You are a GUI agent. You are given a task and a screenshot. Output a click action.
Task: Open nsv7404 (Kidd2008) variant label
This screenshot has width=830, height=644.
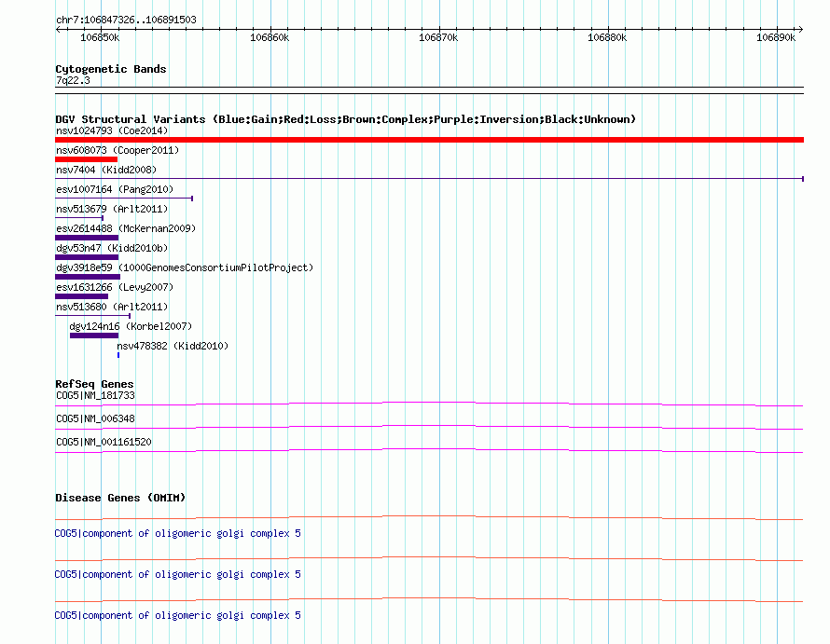coord(106,170)
